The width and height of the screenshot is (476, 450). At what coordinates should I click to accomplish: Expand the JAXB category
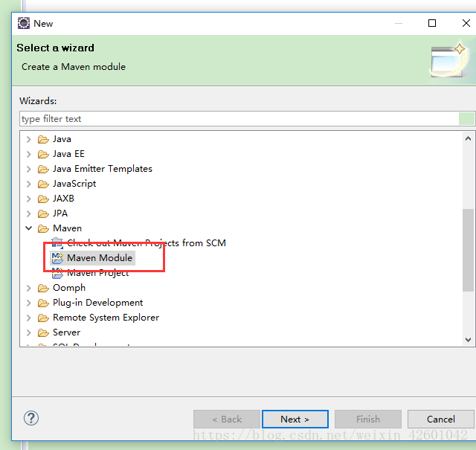pyautogui.click(x=29, y=199)
